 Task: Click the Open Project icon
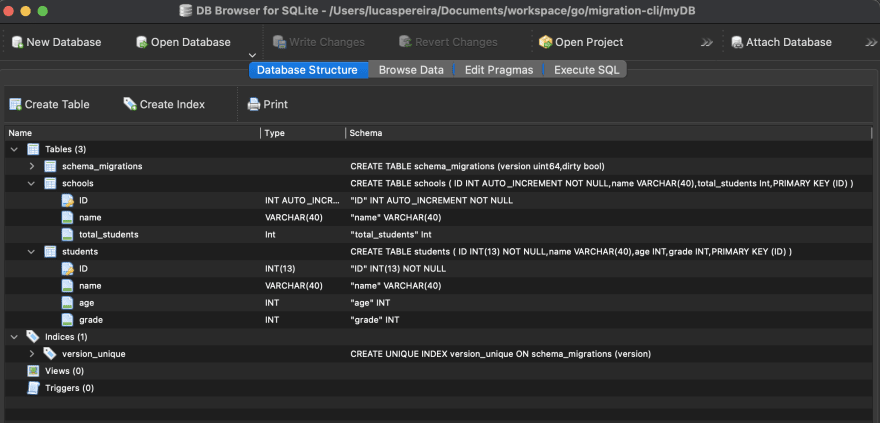546,42
